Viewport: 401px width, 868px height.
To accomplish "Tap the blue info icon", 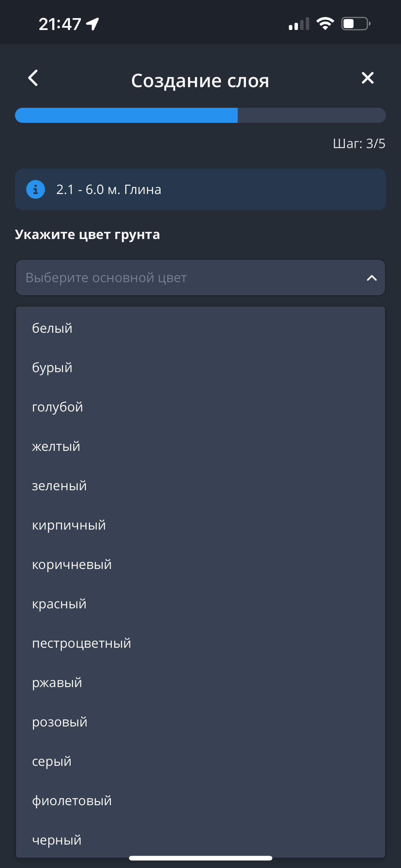I will click(x=36, y=189).
